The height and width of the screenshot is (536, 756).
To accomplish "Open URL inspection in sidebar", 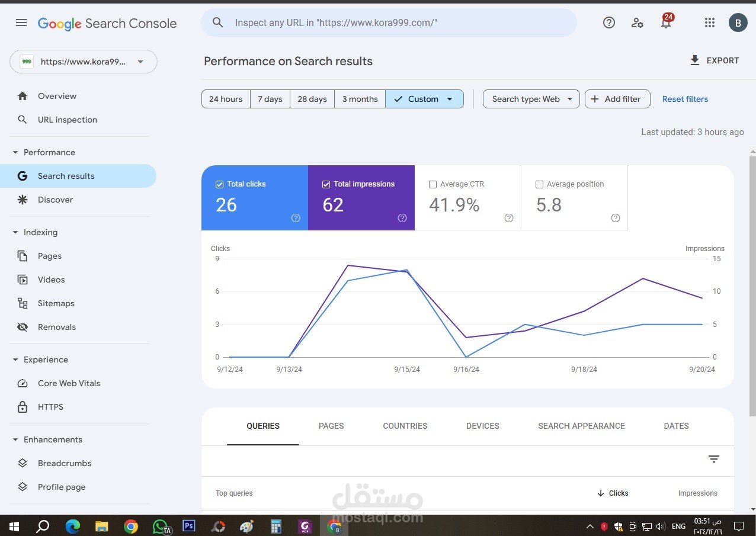I will pos(78,120).
